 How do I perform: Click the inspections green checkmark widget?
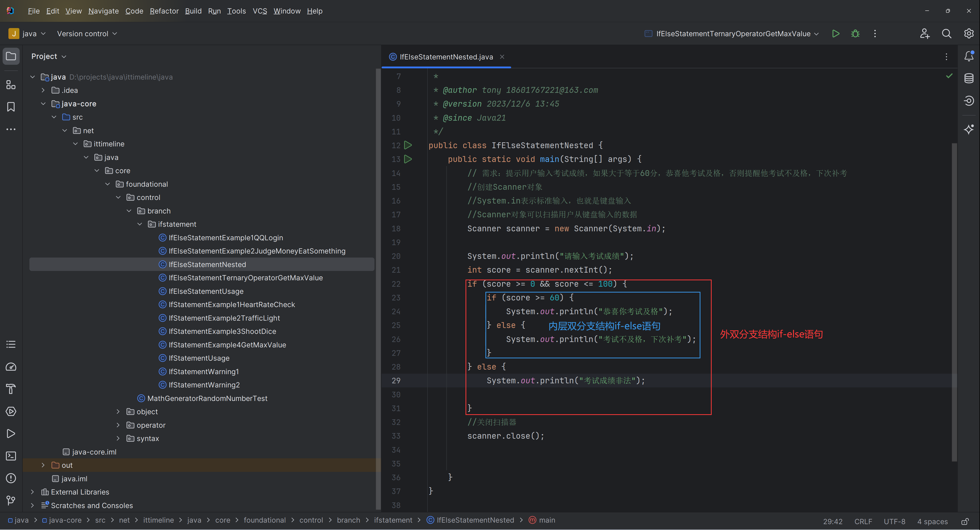[x=949, y=76]
